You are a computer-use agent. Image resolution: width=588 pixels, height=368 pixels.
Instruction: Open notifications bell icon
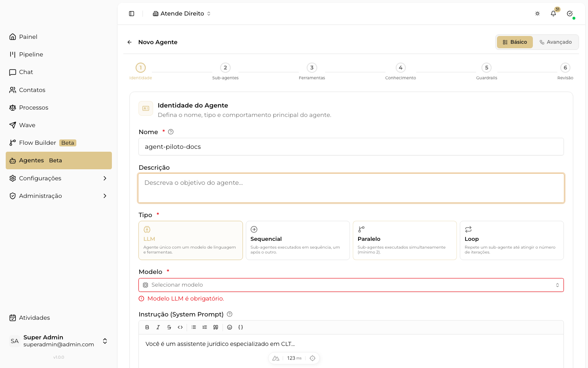pyautogui.click(x=553, y=13)
